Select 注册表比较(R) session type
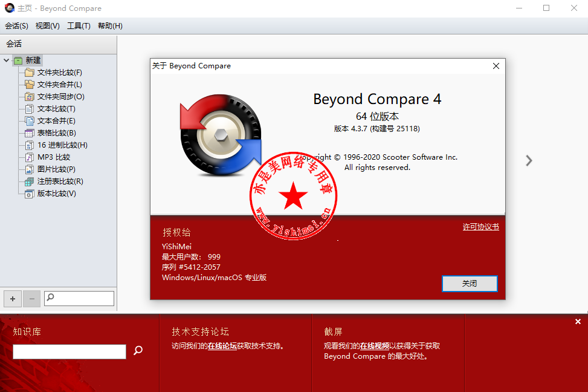Image resolution: width=588 pixels, height=392 pixels. point(60,181)
